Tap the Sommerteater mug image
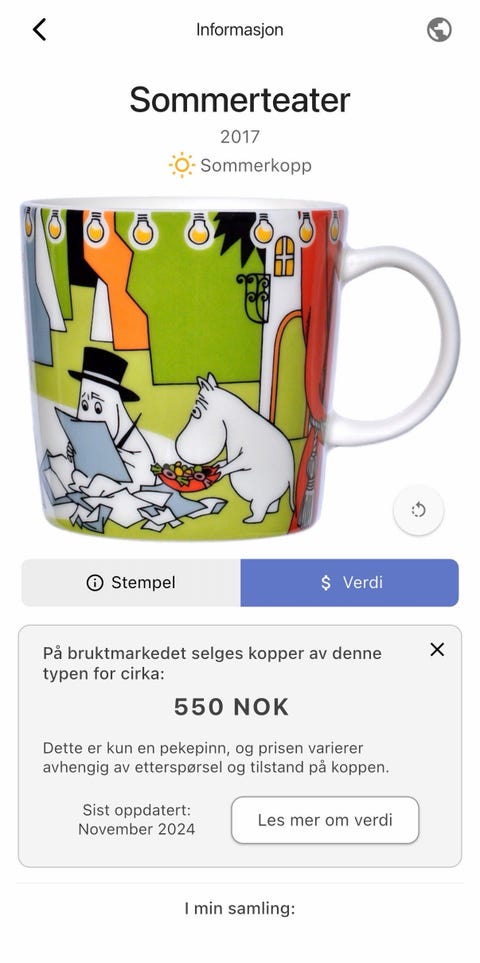The image size is (480, 963). [x=241, y=368]
